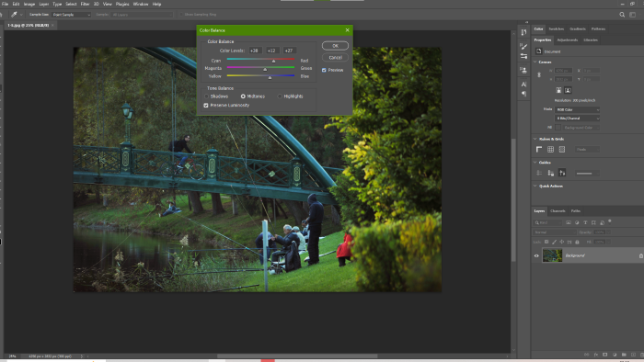Filter layers by type layers icon
Viewport: 644px width, 362px height.
pyautogui.click(x=585, y=222)
